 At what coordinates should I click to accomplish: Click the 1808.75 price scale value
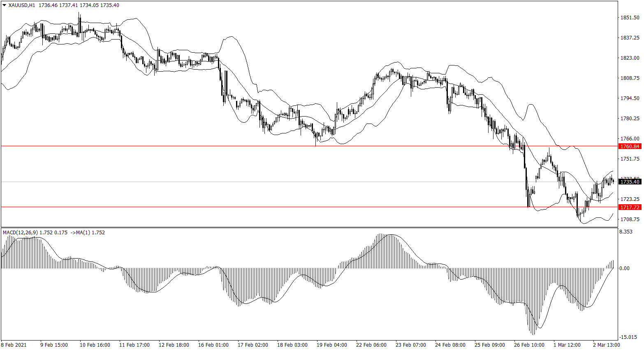point(630,78)
